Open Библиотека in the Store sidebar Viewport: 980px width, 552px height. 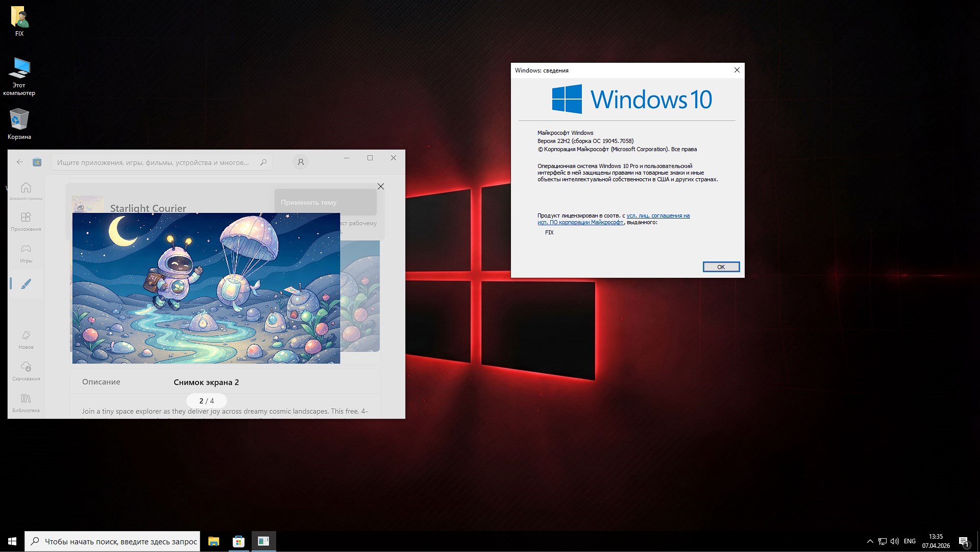(x=26, y=401)
